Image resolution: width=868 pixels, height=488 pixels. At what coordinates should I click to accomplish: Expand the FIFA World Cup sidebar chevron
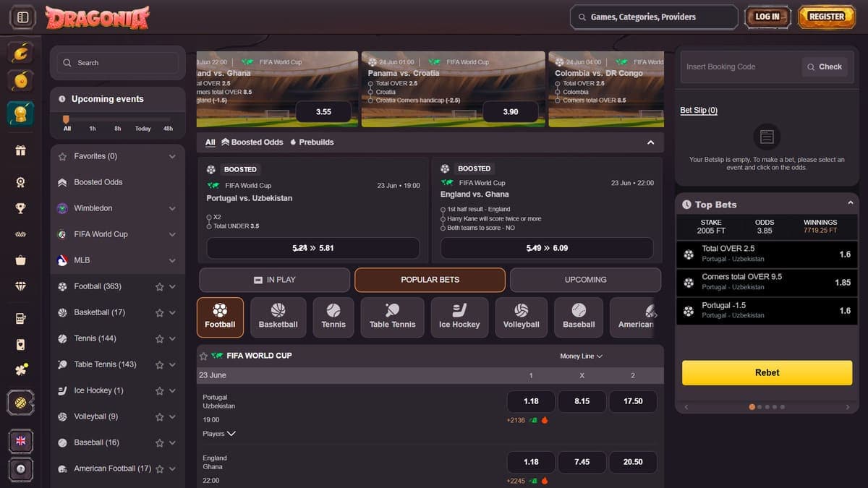tap(172, 234)
